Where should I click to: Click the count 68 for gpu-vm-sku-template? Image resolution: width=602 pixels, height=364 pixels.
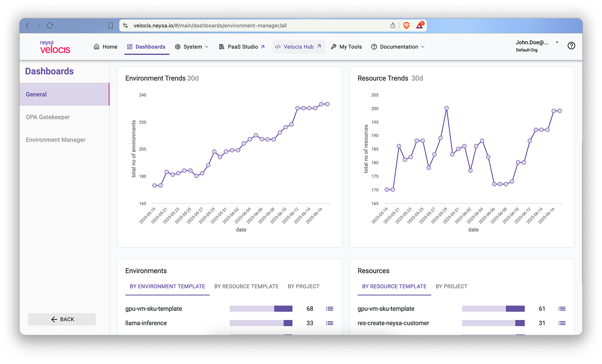pyautogui.click(x=310, y=309)
